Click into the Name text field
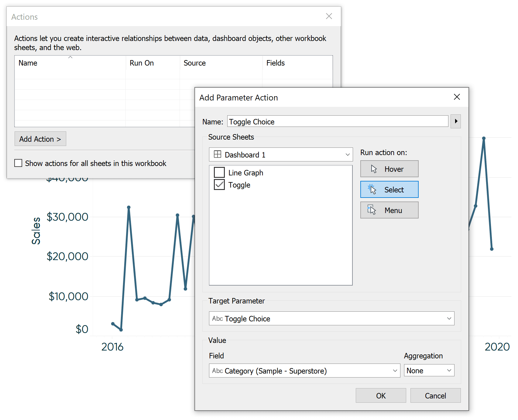This screenshot has width=518, height=420. [337, 122]
